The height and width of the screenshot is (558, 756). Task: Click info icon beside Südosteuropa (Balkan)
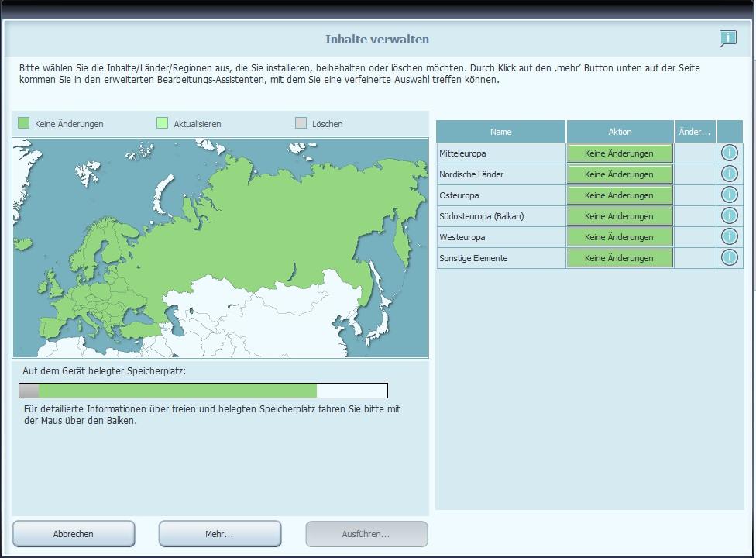[x=729, y=215]
